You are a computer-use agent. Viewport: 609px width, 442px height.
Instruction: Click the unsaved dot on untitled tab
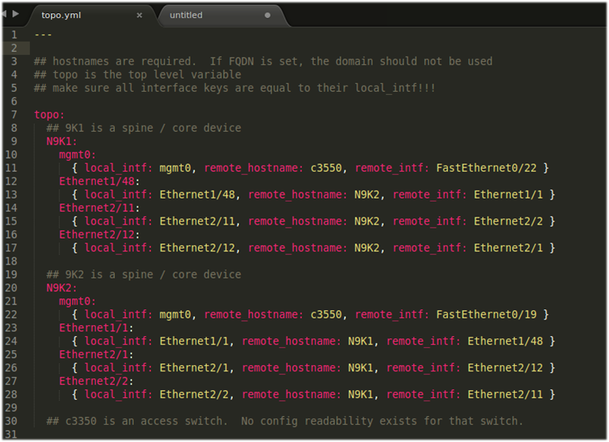[267, 16]
